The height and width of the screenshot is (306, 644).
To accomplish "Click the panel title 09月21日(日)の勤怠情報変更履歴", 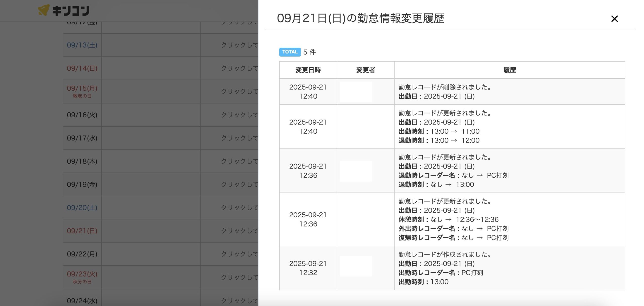I will tap(360, 19).
